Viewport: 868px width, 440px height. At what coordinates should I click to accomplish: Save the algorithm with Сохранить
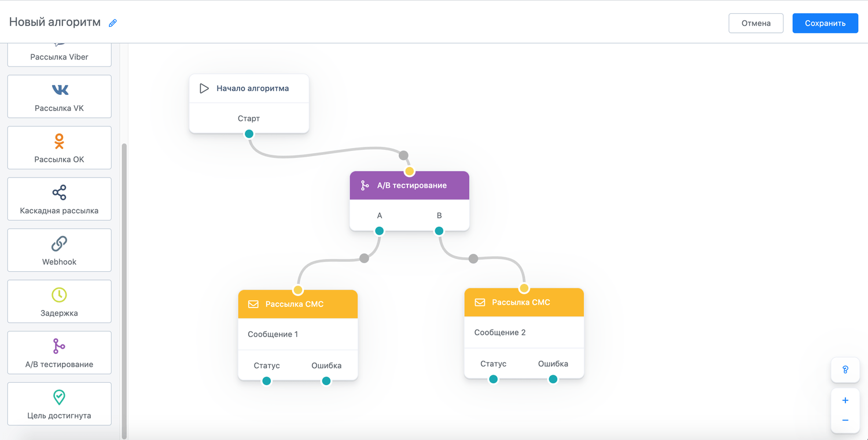[825, 23]
